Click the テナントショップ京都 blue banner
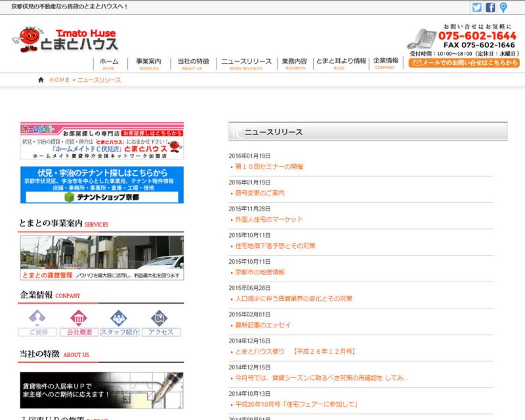525x420 pixels. pyautogui.click(x=102, y=184)
